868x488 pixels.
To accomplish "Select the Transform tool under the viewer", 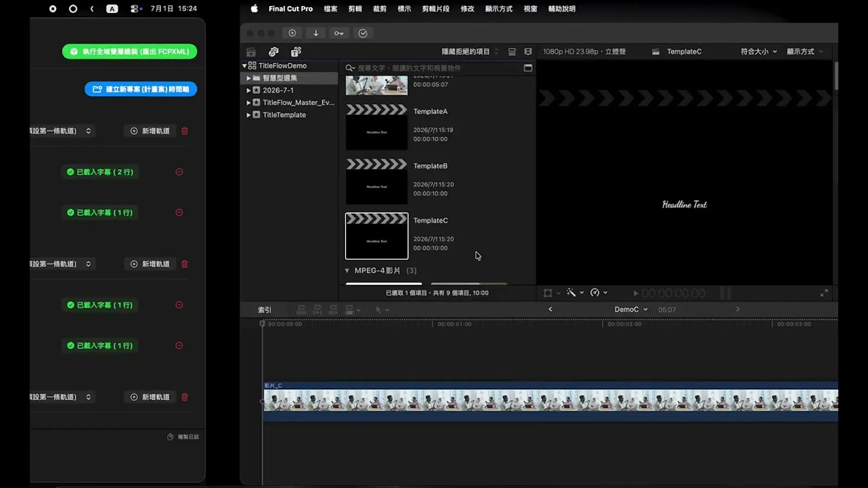I will pos(548,293).
